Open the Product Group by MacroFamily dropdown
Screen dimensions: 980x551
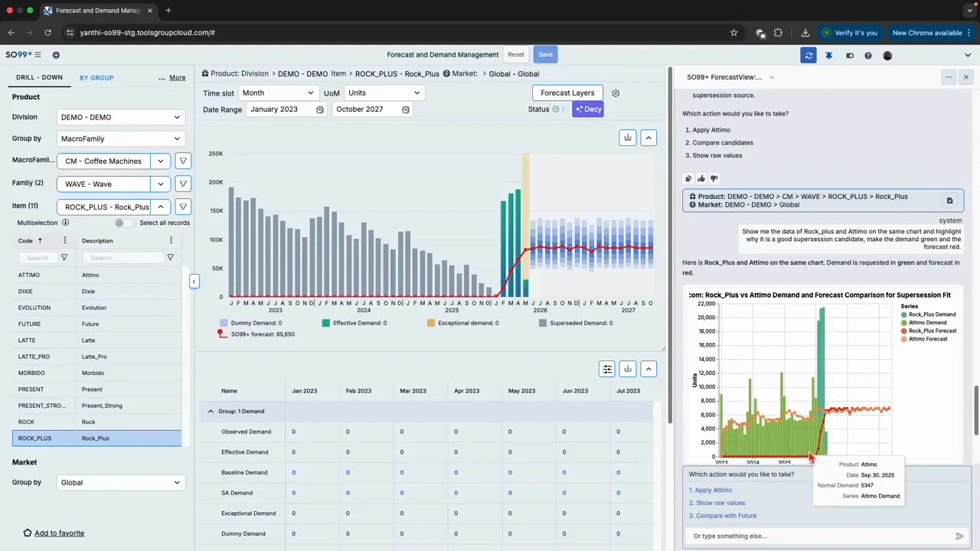pyautogui.click(x=121, y=139)
